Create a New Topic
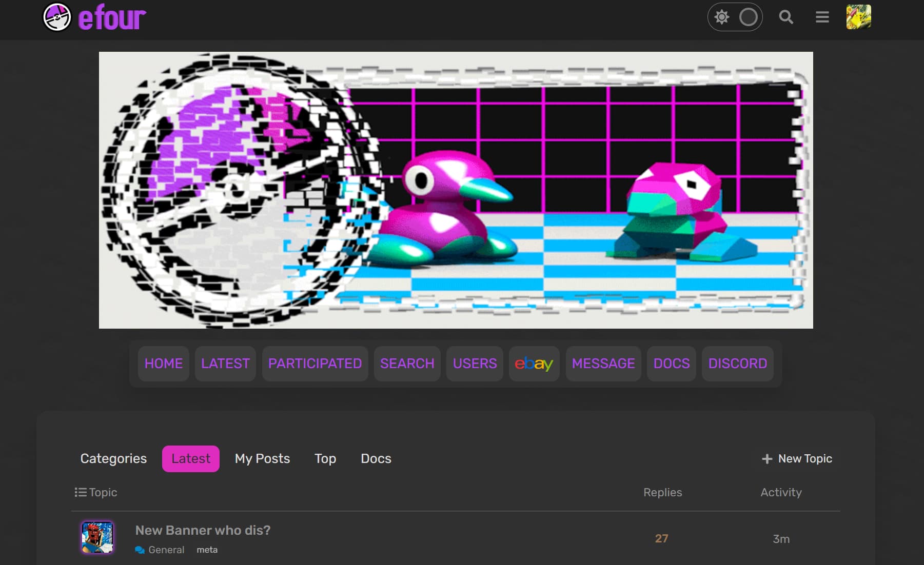This screenshot has height=565, width=924. (x=797, y=458)
